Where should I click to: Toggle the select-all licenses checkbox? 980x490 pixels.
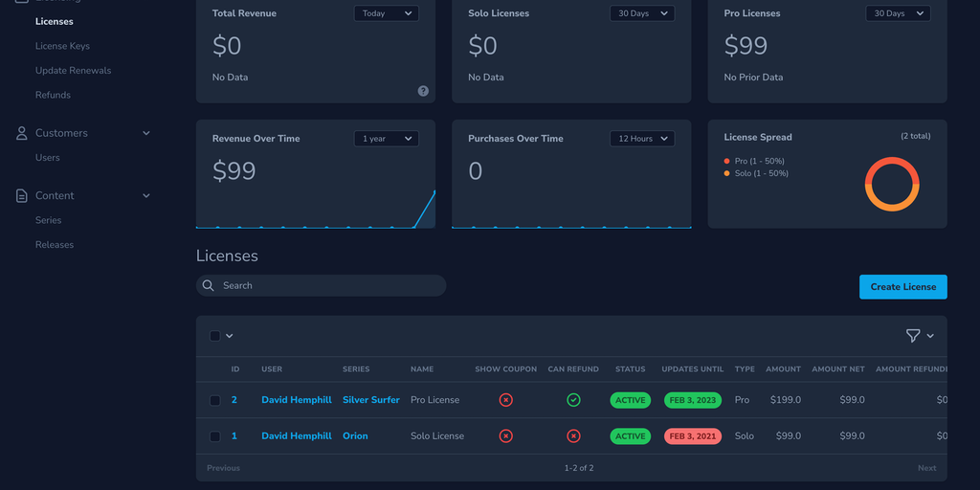[x=215, y=336]
